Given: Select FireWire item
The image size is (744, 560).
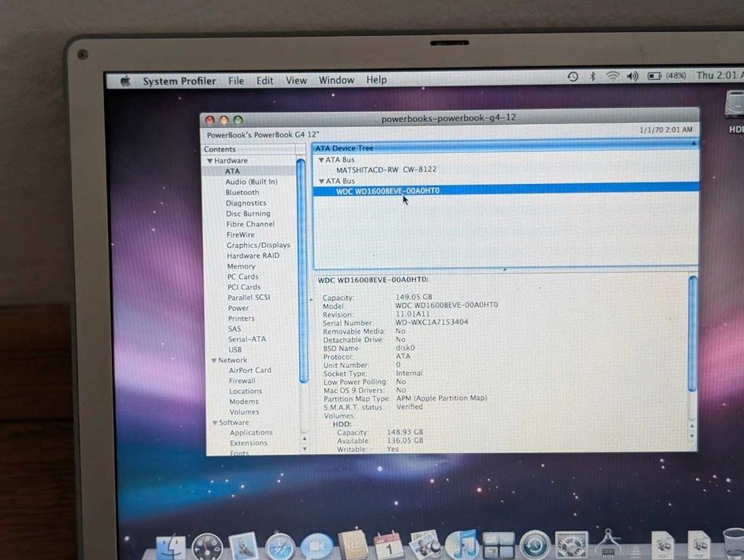Looking at the screenshot, I should coord(240,234).
